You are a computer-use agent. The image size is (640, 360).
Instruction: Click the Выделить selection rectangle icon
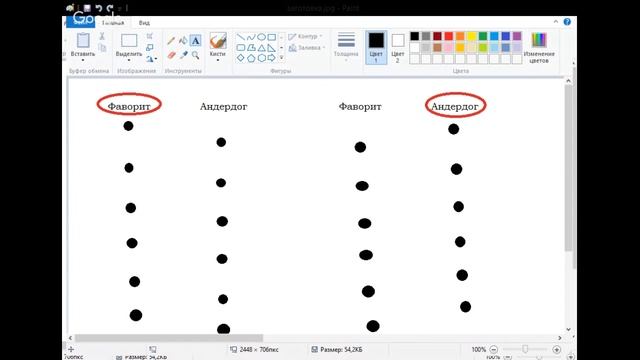(129, 41)
